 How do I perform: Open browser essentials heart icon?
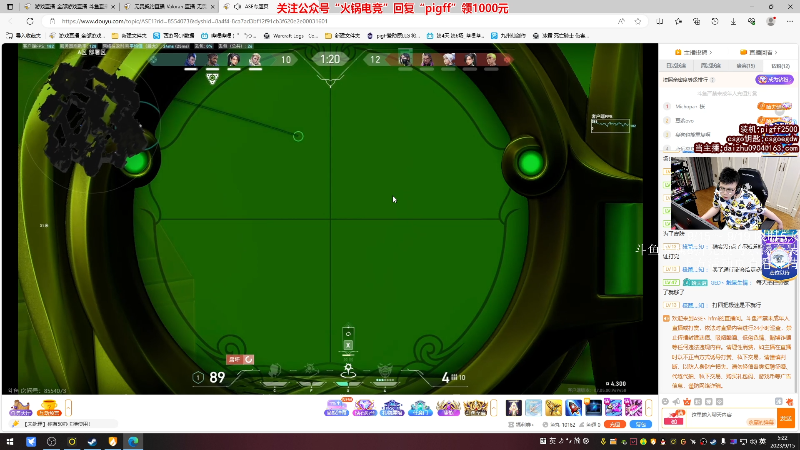752,21
